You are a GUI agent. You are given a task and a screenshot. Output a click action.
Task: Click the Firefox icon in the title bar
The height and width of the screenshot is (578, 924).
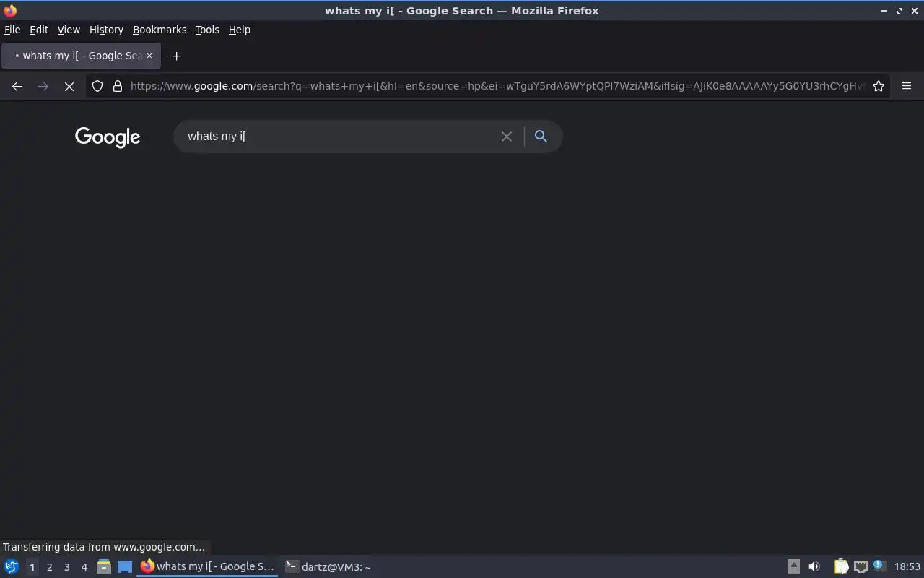(10, 10)
